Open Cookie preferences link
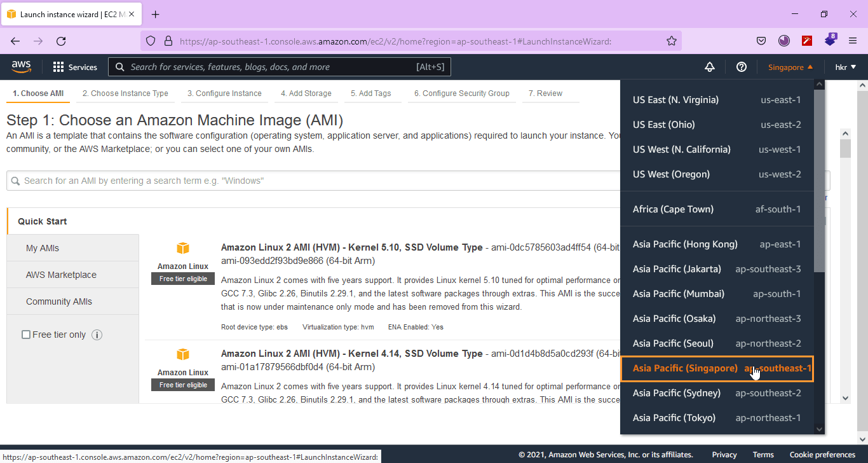This screenshot has height=463, width=868. (x=822, y=455)
